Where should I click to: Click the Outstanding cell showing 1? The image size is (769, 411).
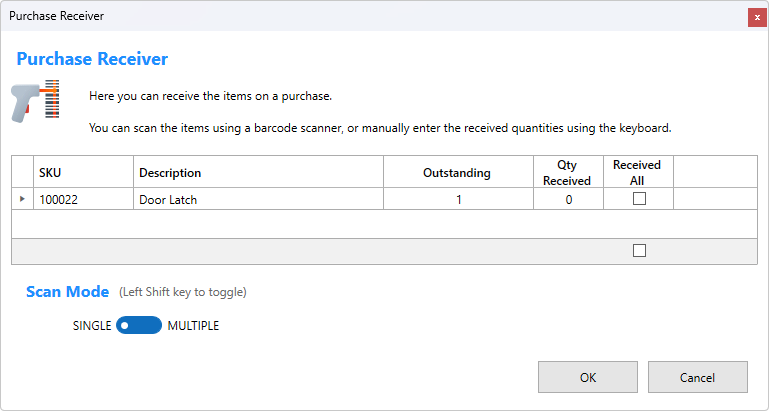[457, 199]
